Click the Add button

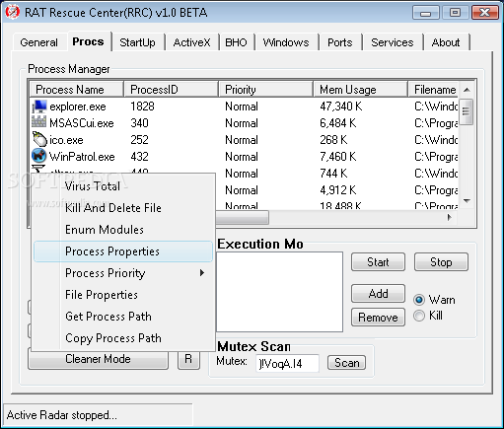coord(378,293)
